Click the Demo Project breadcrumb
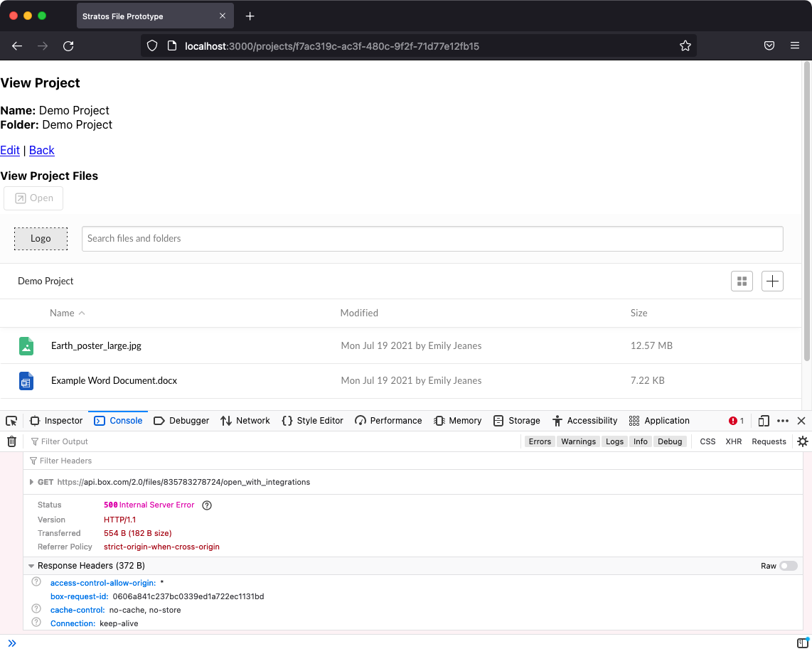The width and height of the screenshot is (812, 666). click(46, 281)
